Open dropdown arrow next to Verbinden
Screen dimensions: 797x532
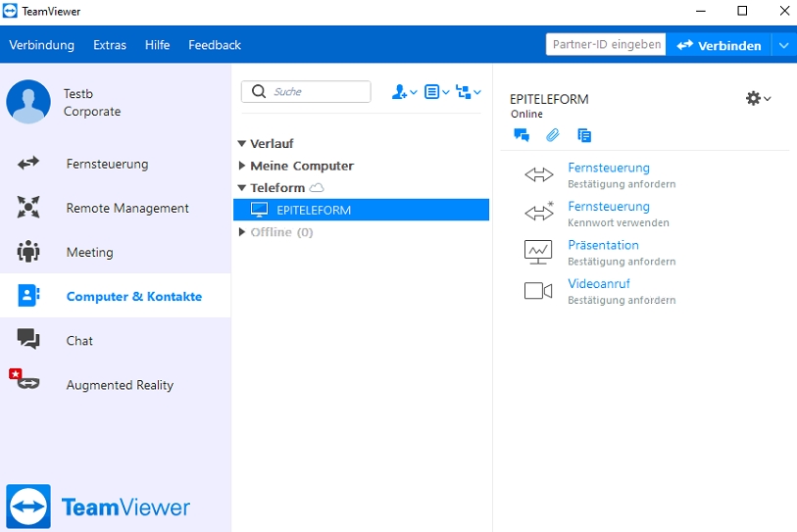[784, 45]
